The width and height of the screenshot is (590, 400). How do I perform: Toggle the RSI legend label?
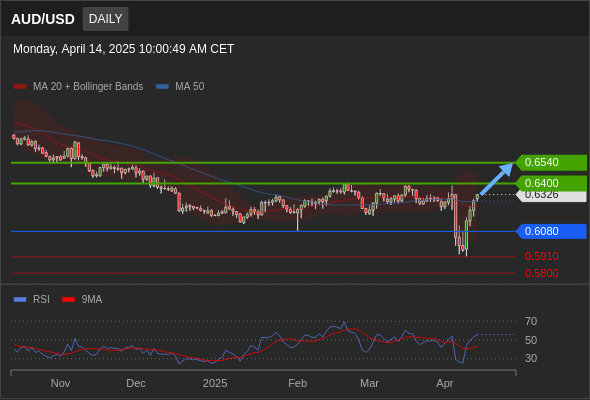[x=41, y=300]
